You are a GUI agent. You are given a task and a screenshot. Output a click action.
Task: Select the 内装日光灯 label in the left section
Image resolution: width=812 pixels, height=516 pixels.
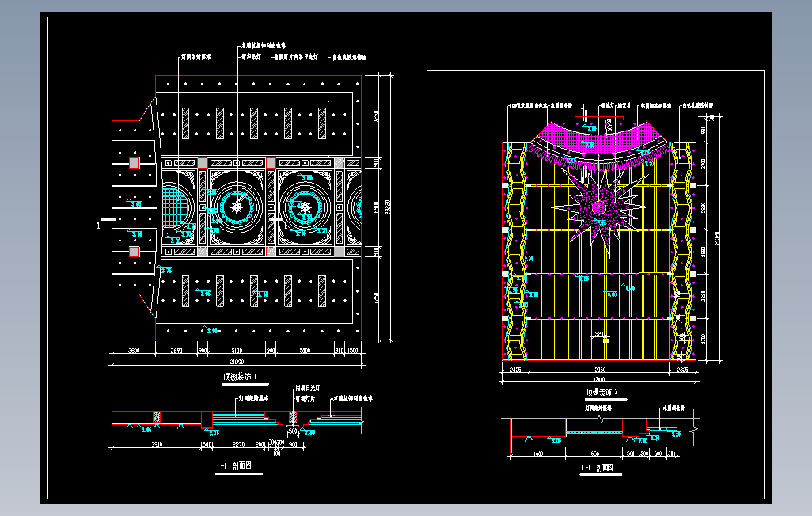tap(308, 388)
